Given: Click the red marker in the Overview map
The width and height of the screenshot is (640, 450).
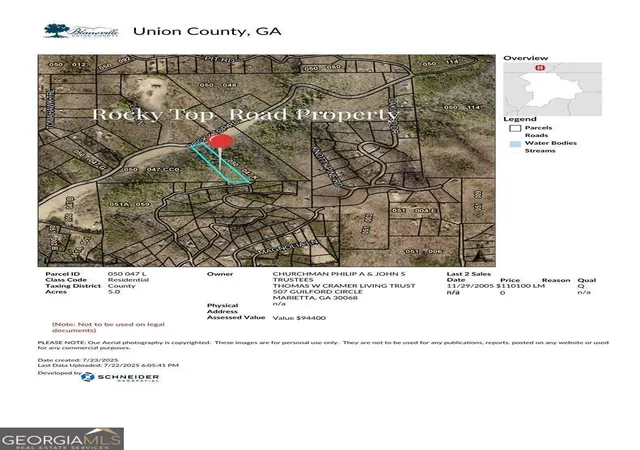Looking at the screenshot, I should click(540, 67).
